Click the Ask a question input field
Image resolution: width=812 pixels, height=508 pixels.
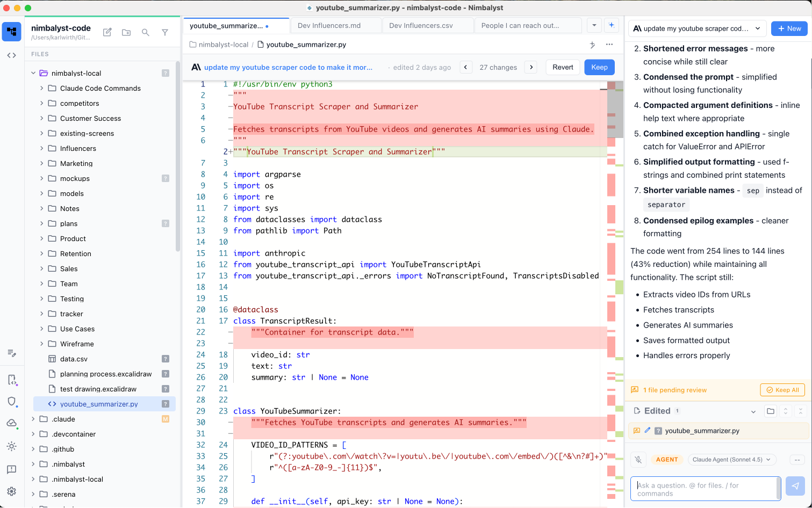coord(704,489)
